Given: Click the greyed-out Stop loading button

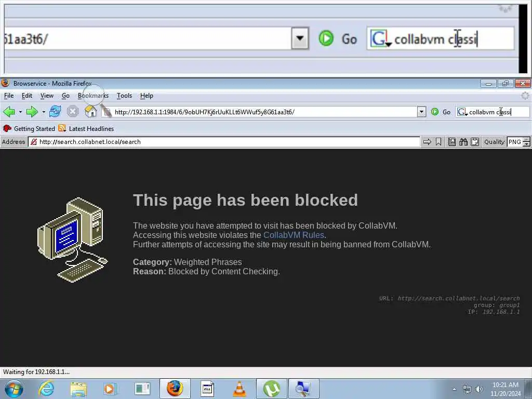Looking at the screenshot, I should [73, 112].
